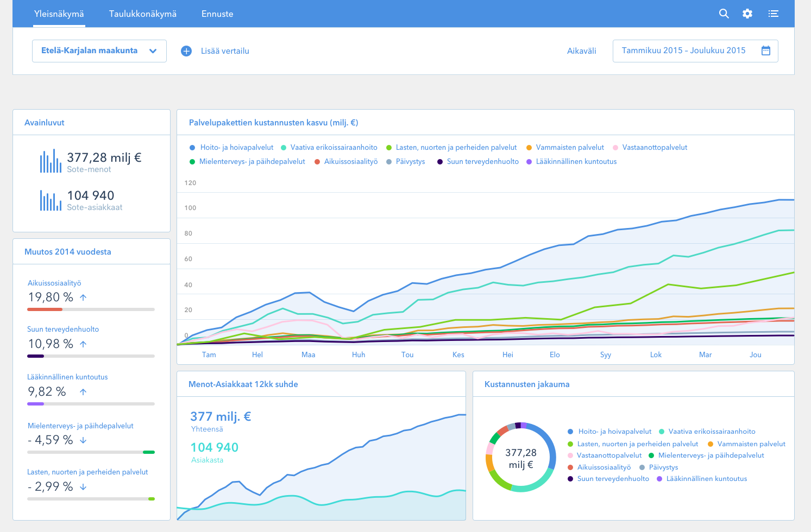This screenshot has width=811, height=532.
Task: Toggle Vastaanottopalvelut in line chart legend
Action: click(650, 148)
